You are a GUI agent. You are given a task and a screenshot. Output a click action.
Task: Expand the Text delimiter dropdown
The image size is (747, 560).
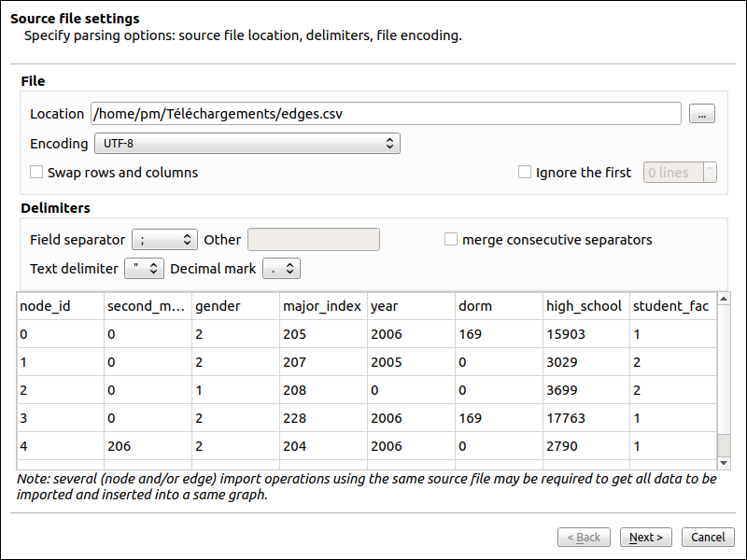point(144,269)
